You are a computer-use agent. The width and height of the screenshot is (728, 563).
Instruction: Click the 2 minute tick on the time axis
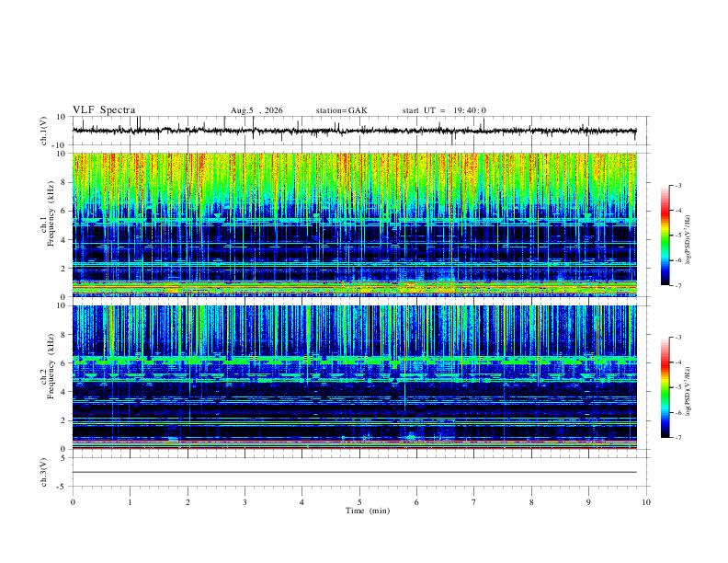pyautogui.click(x=188, y=502)
